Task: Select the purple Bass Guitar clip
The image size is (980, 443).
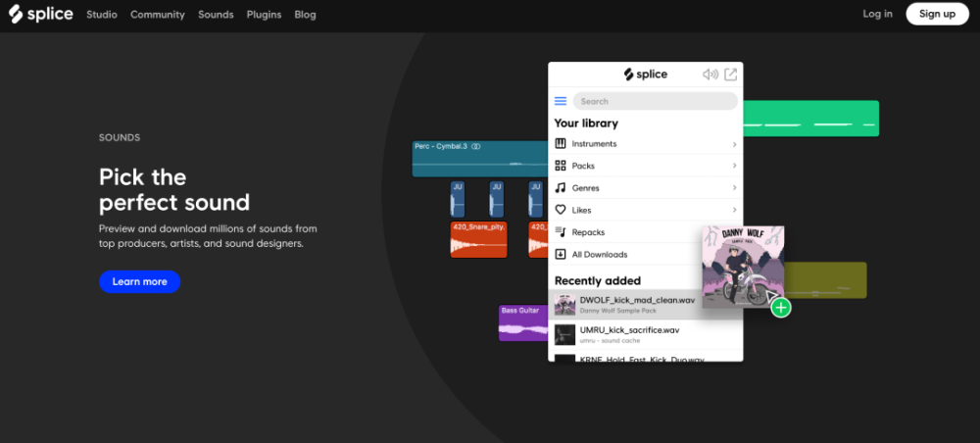Action: 523,322
